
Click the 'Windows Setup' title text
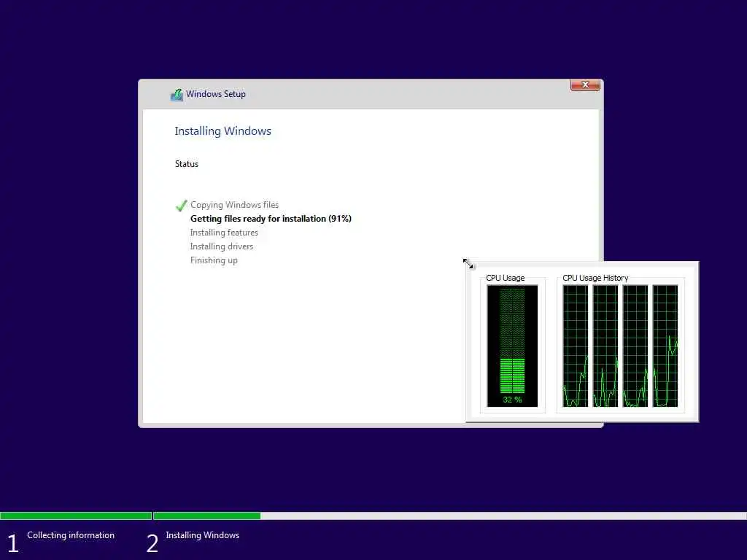point(216,94)
